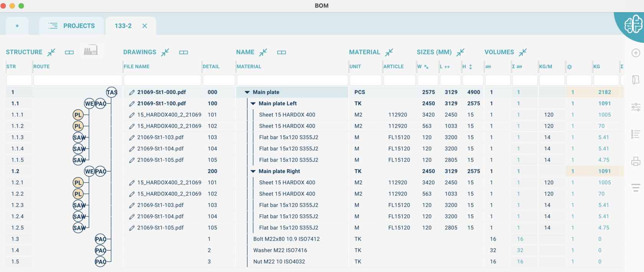Image resolution: width=644 pixels, height=272 pixels.
Task: Select the 133-2 tab
Action: pos(123,26)
